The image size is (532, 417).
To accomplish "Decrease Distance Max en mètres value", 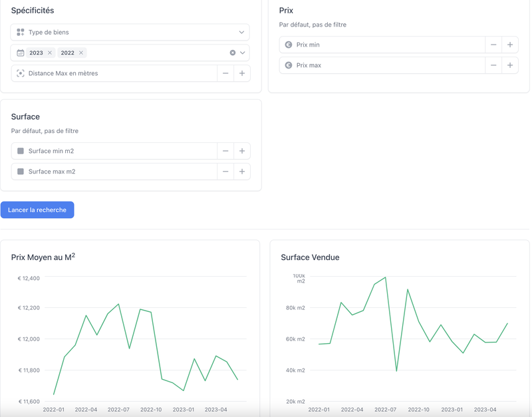I will click(x=225, y=73).
